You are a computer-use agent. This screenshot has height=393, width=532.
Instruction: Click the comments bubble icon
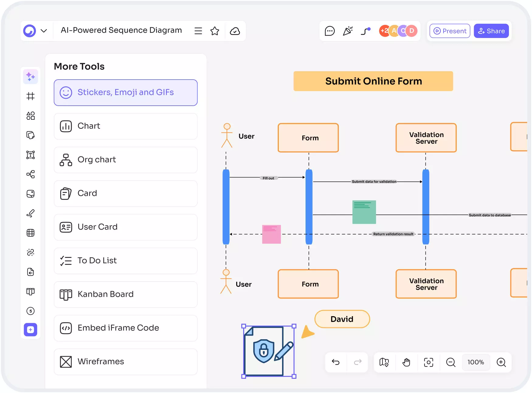[x=330, y=31]
